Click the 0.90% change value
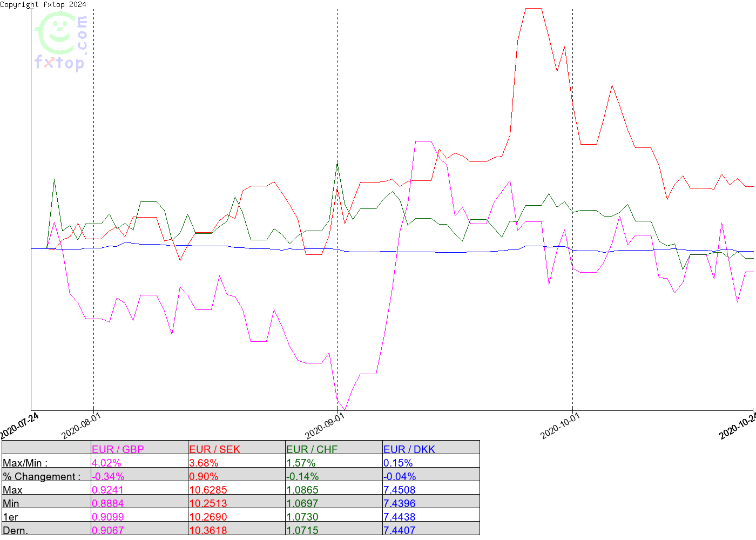 pos(204,476)
